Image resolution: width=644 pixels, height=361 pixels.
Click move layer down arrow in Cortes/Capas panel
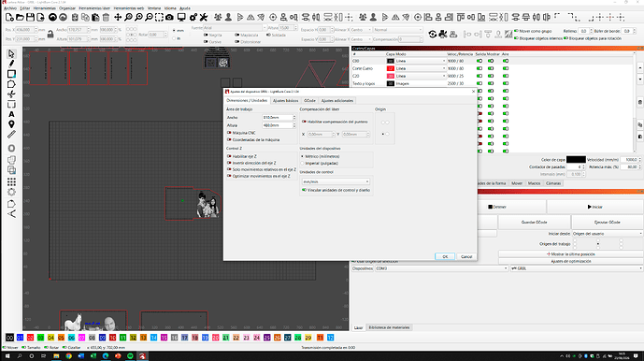point(640,79)
